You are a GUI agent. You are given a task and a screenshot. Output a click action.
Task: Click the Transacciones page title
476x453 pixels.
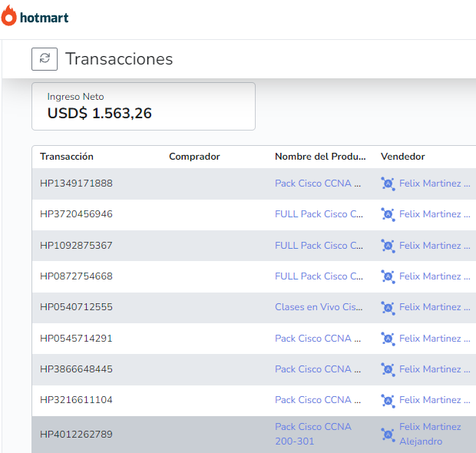119,59
